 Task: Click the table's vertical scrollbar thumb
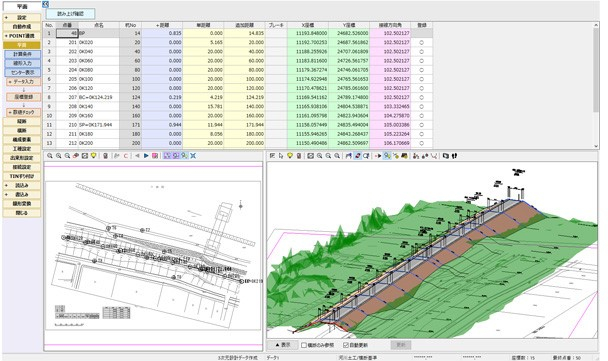596,70
